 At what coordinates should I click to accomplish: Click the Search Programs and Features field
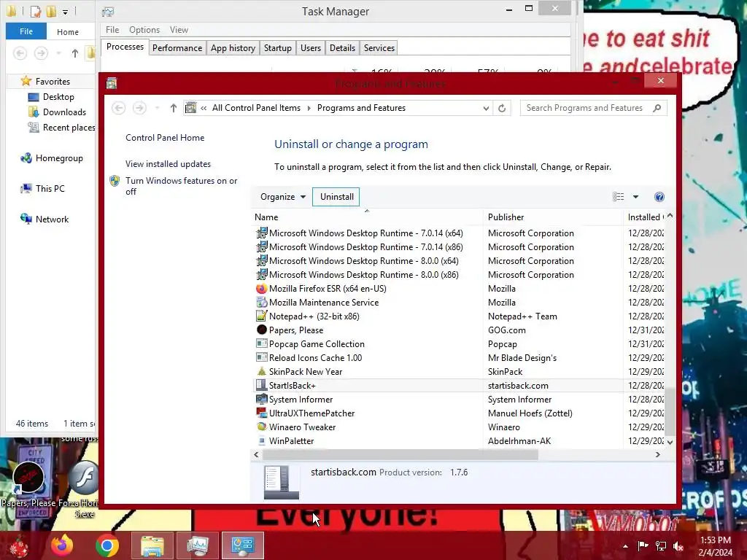[593, 108]
